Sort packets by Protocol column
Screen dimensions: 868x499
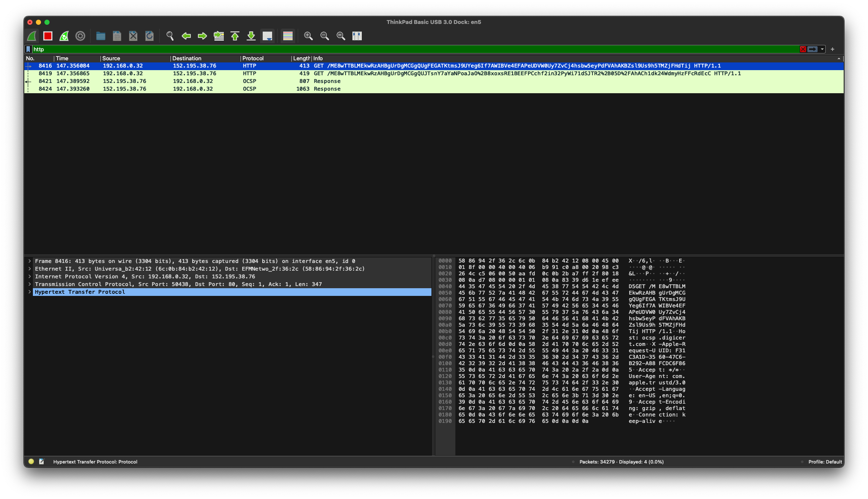coord(253,58)
